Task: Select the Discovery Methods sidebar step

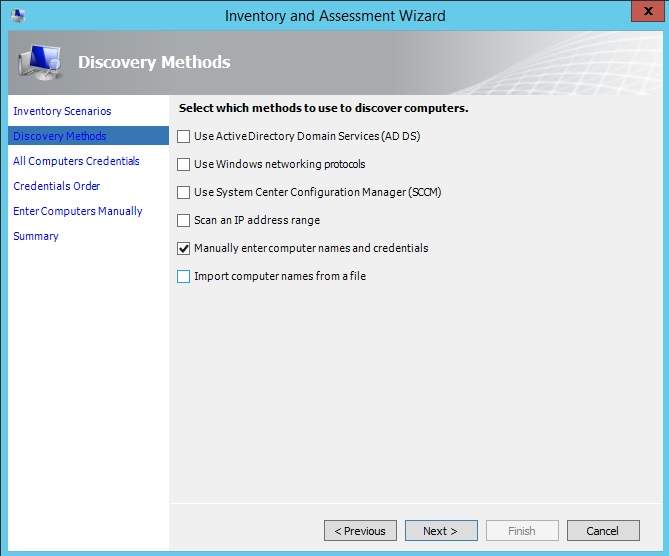Action: (60, 136)
